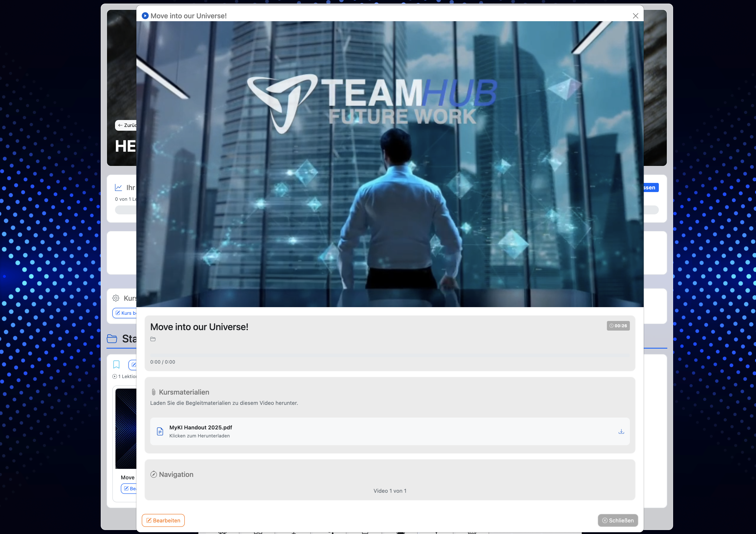756x534 pixels.
Task: Click the edit icon button next to the bookmark
Action: [x=133, y=364]
